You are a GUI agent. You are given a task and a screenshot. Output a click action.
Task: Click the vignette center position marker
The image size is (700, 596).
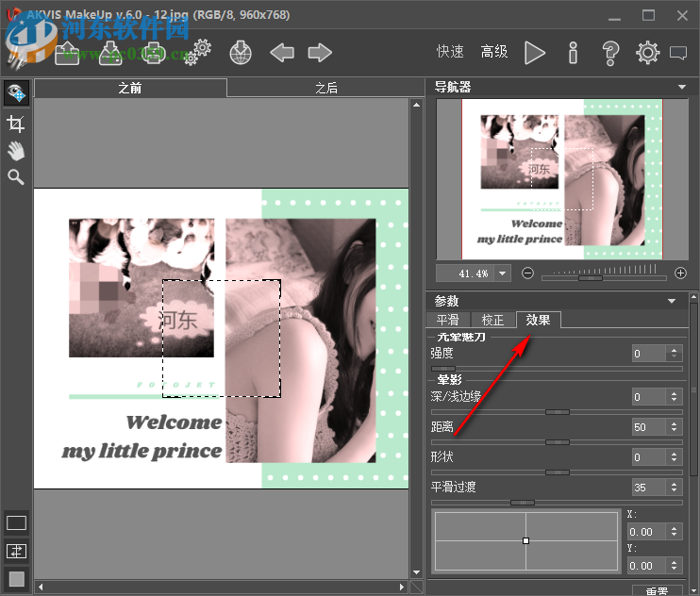[x=525, y=540]
